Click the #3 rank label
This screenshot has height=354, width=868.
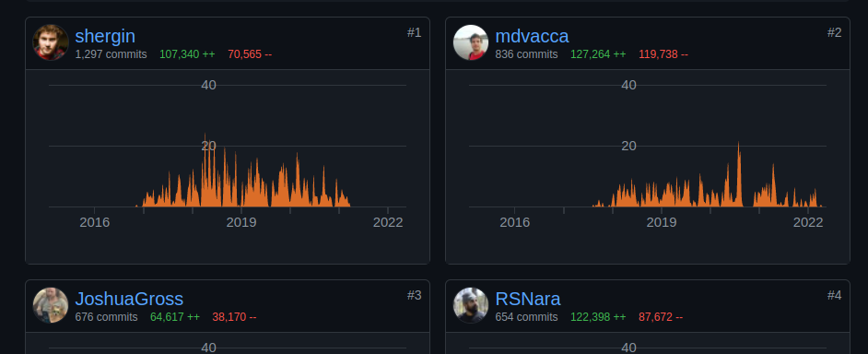pos(414,295)
